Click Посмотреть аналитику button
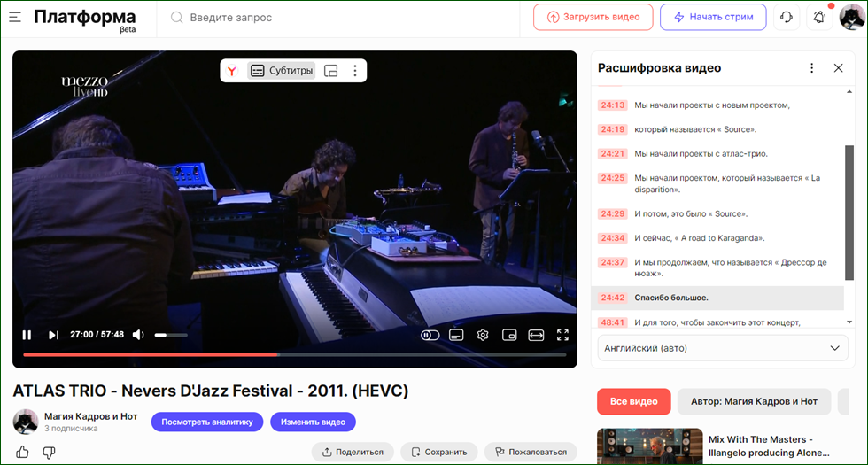The image size is (868, 465). tap(207, 422)
